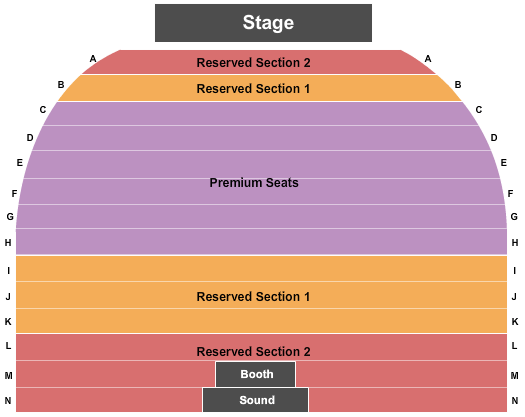The image size is (525, 417).
Task: Click lower Reserved Section 1 label in row J
Action: coord(253,297)
